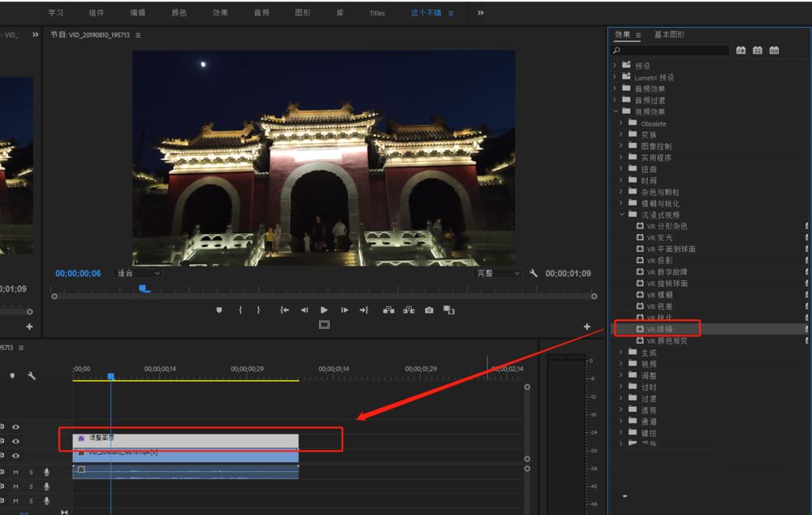
Task: Expand the Lumetri 预设 folder
Action: point(615,76)
